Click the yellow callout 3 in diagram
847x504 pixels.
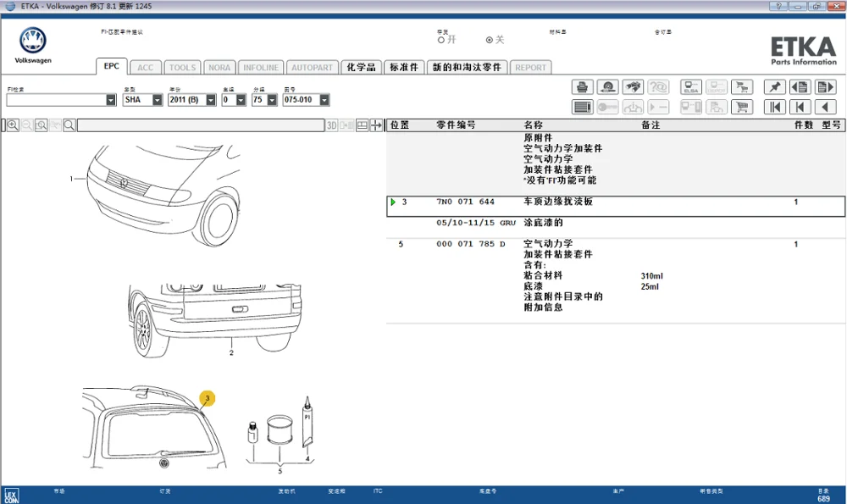[207, 399]
